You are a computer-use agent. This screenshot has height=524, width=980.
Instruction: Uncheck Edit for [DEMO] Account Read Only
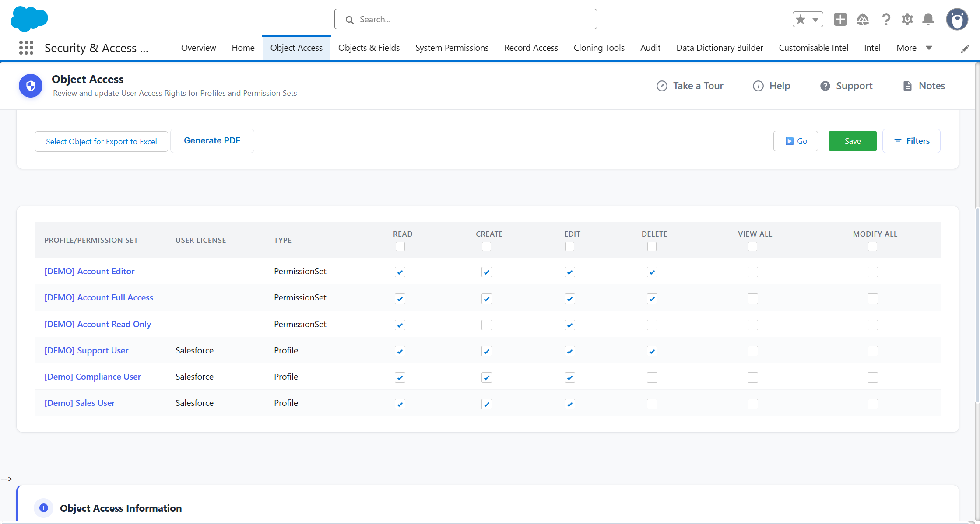(570, 325)
